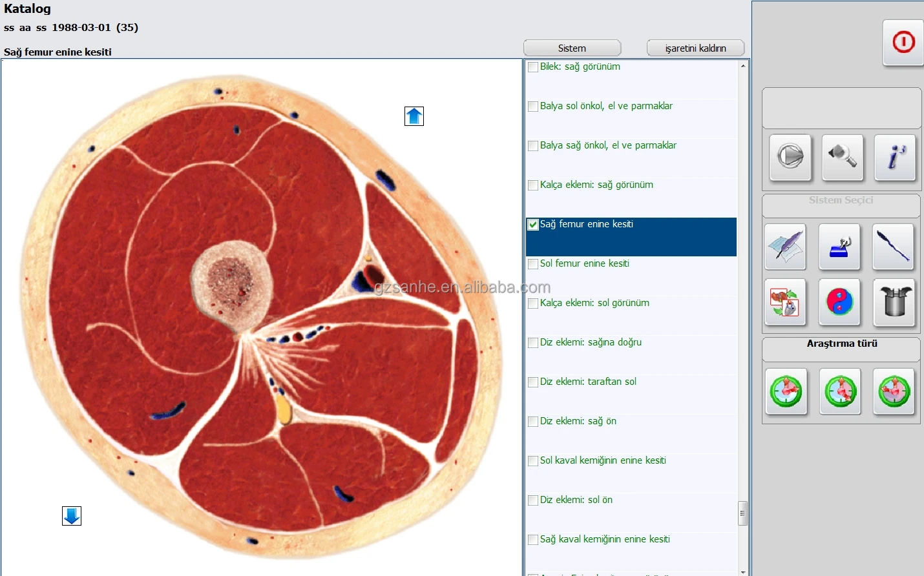Screen dimensions: 924x576
Task: Select the rightmost Araştırma türü icon
Action: (894, 391)
